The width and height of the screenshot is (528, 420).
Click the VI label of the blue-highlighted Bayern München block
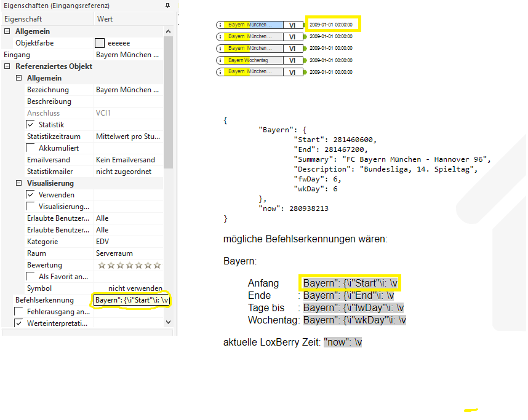(292, 25)
